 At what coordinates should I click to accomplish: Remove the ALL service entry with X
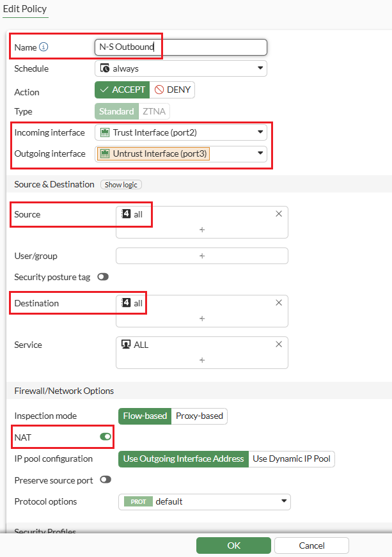[x=279, y=345]
